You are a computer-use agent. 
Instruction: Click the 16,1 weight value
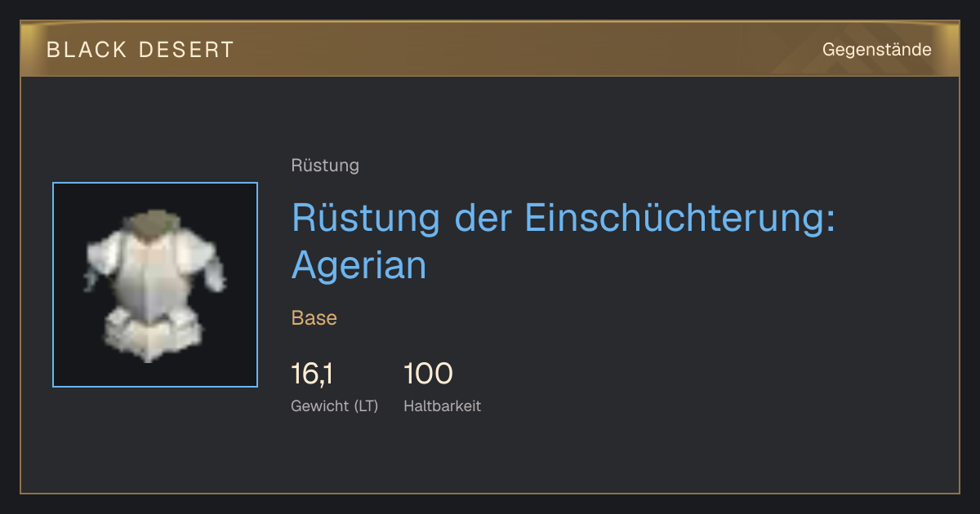point(312,374)
